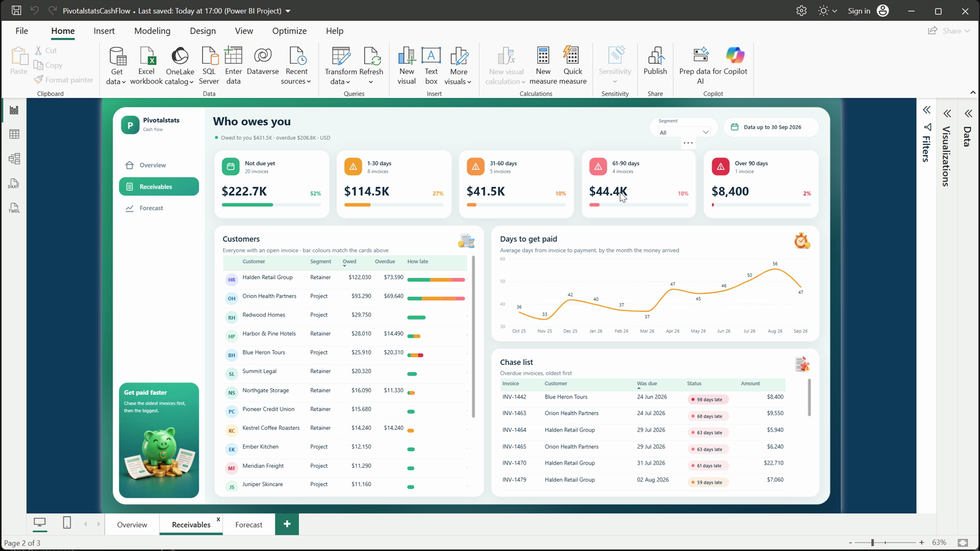Click Overview in the report navigation
This screenshot has height=551, width=980.
pos(153,165)
